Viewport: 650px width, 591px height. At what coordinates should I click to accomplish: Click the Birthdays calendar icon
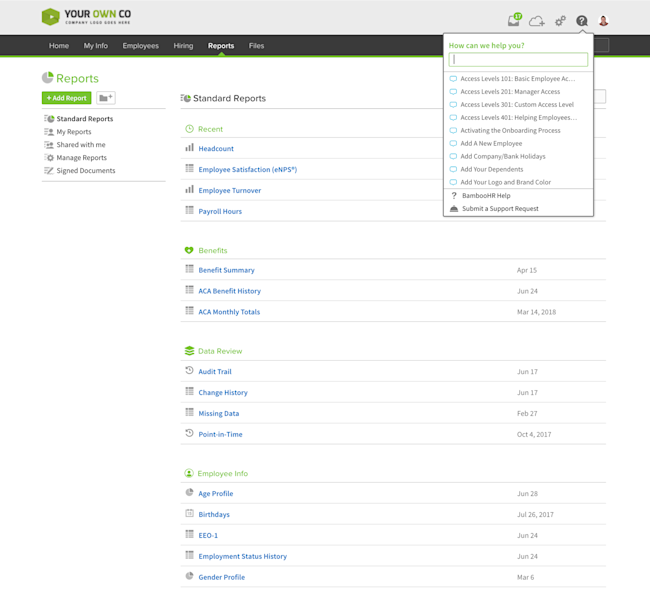(189, 513)
